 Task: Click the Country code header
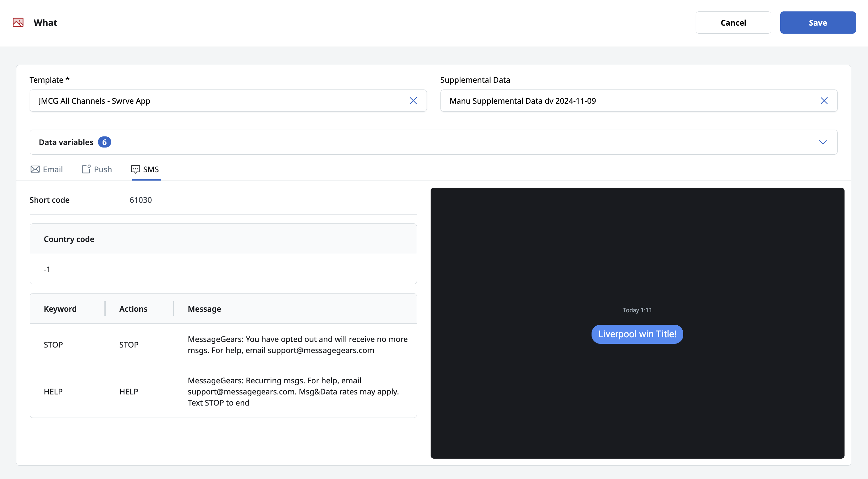point(69,239)
